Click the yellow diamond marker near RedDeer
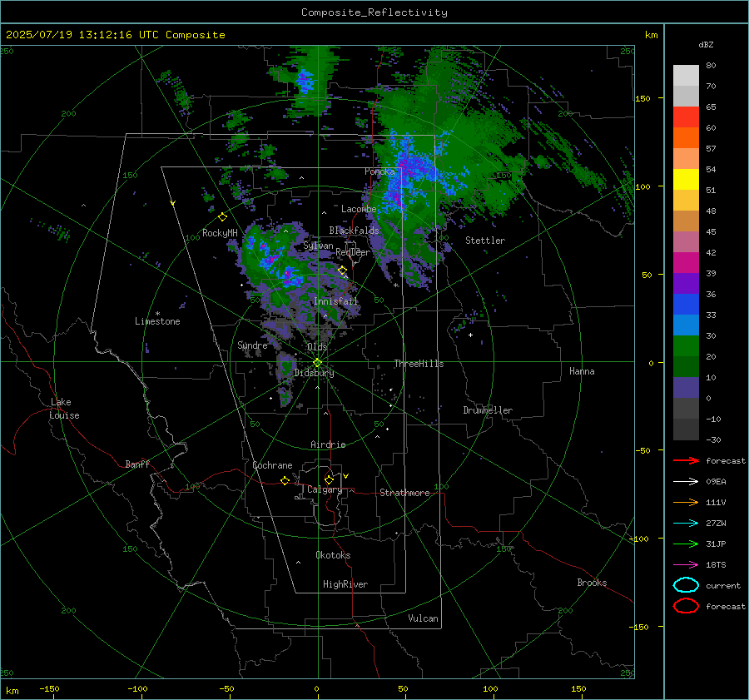Viewport: 749px width, 700px height. pos(342,271)
